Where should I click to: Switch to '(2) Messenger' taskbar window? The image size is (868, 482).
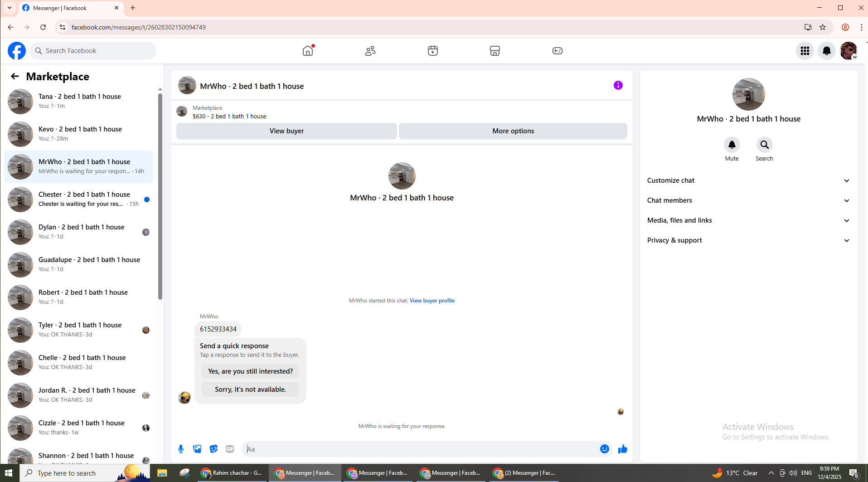pos(524,473)
